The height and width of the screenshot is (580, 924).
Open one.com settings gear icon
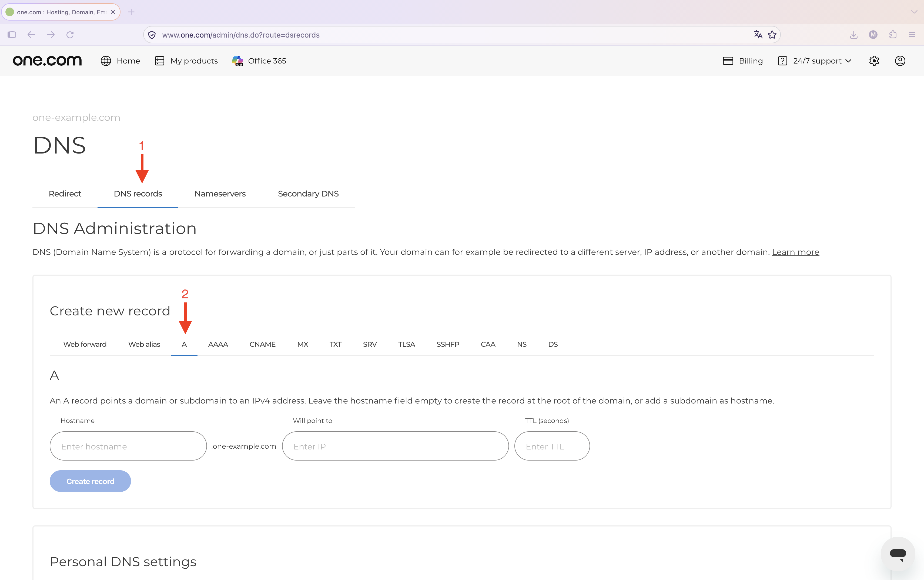click(874, 61)
